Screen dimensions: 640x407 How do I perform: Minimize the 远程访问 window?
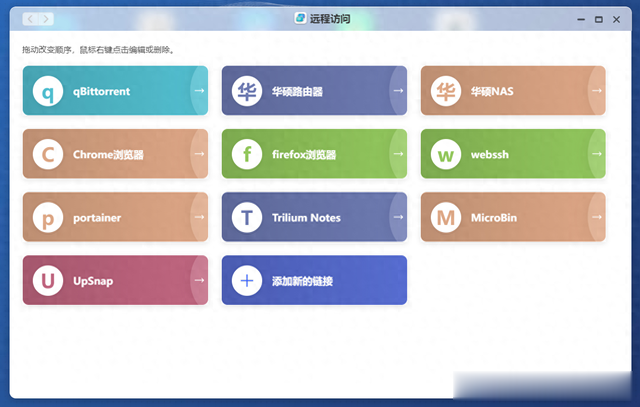pyautogui.click(x=581, y=19)
